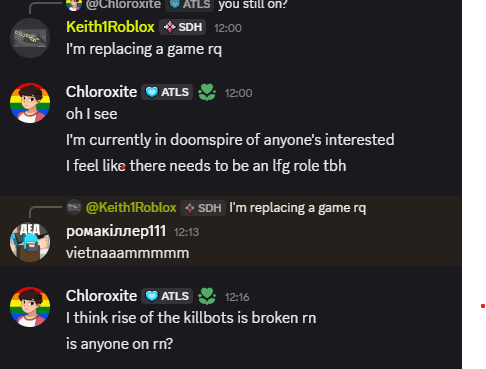The width and height of the screenshot is (486, 369).
Task: Click the green leaf badge at 12:16
Action: pos(207,296)
